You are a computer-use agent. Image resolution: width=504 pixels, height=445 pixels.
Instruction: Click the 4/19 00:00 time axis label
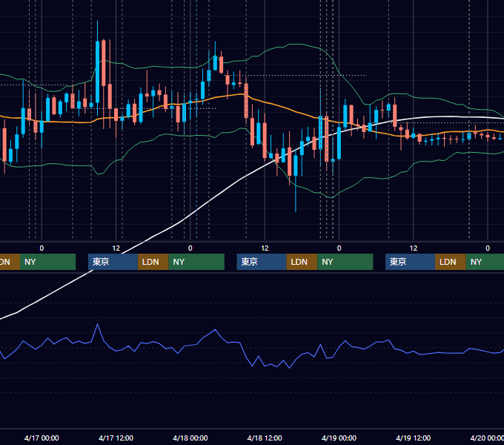click(339, 438)
